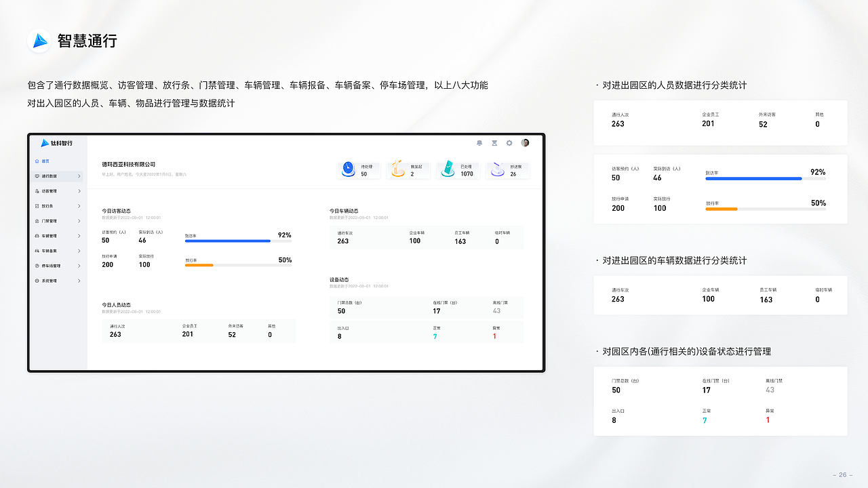
Task: Open the 抄送我 26 card
Action: [508, 170]
